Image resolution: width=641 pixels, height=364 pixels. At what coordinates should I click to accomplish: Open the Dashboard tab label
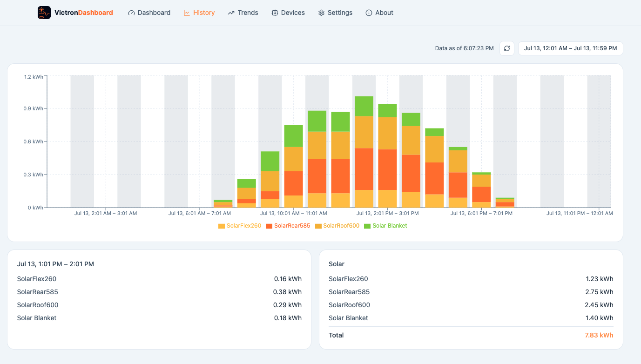coord(154,13)
